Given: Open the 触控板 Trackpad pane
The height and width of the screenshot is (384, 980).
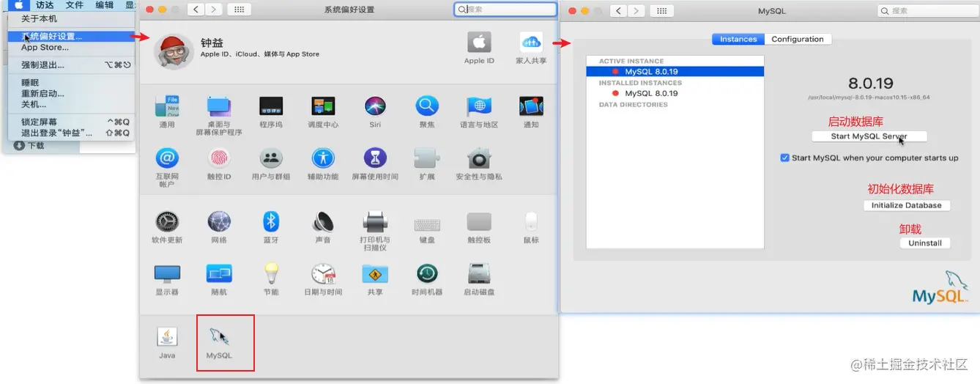Looking at the screenshot, I should pos(479,221).
